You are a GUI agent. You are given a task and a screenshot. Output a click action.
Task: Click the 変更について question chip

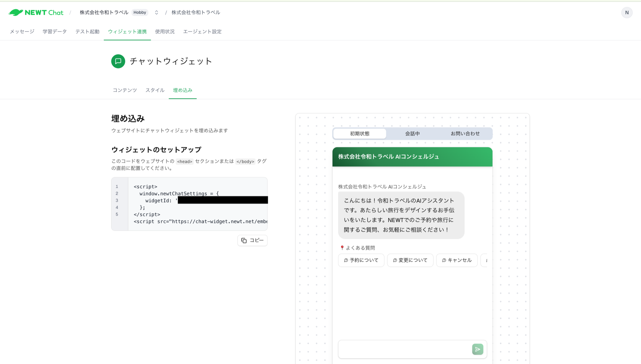click(x=410, y=260)
